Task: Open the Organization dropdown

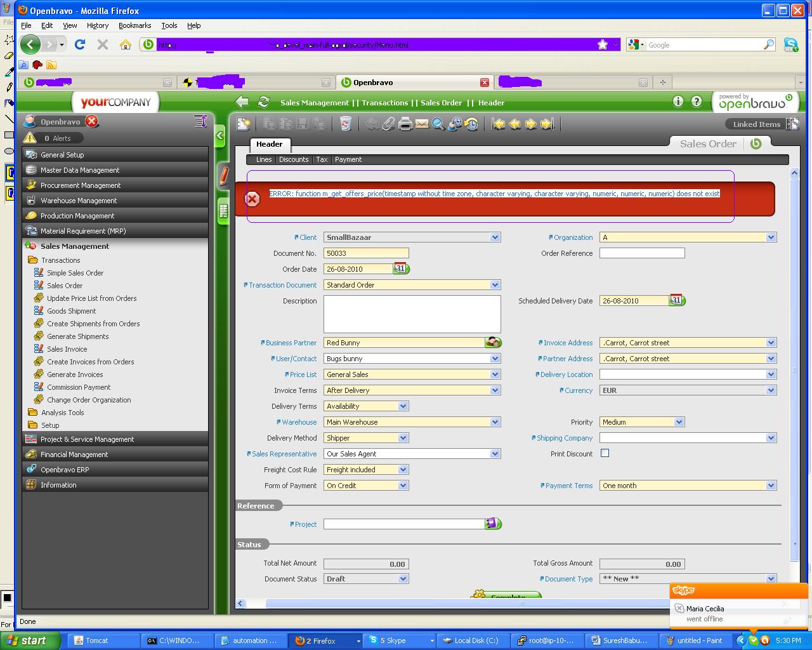Action: tap(771, 237)
